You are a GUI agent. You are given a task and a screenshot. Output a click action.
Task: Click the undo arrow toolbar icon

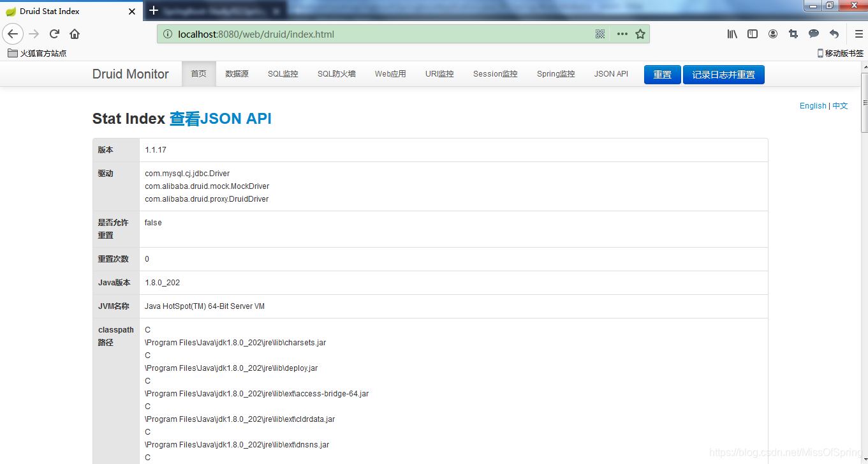834,34
